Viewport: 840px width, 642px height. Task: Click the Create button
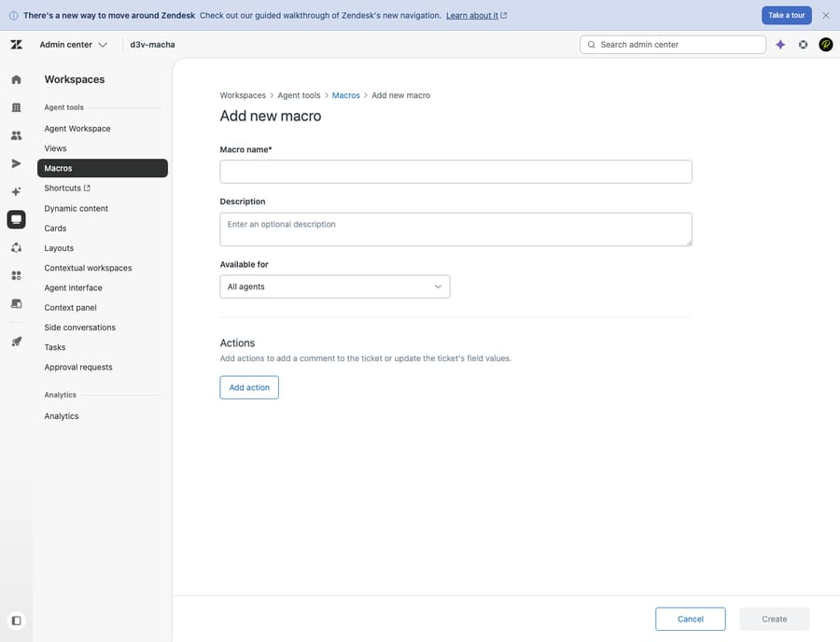[x=774, y=619]
